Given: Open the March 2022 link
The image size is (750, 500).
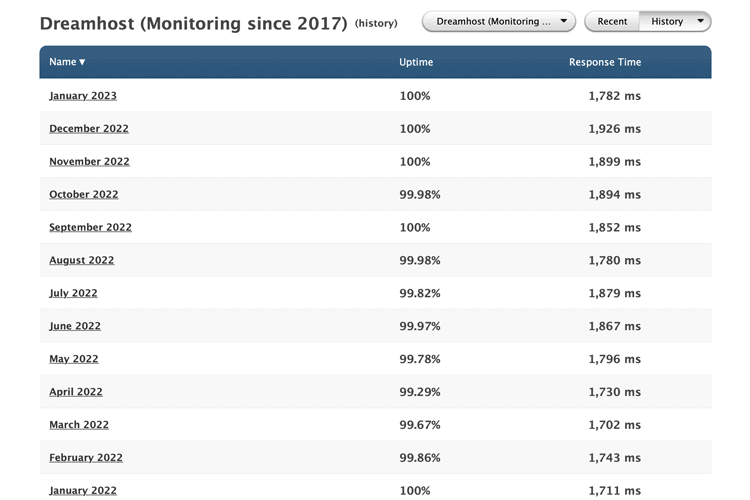Looking at the screenshot, I should click(x=79, y=425).
